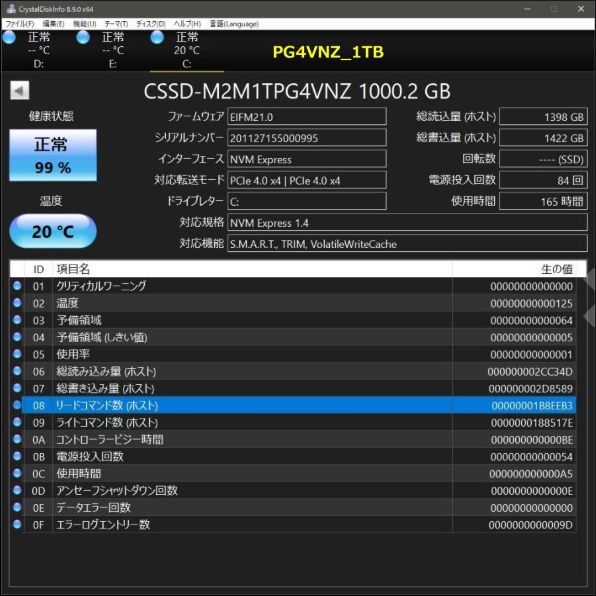Open the 編集(E) menu
Viewport: 596px width, 596px height.
click(x=53, y=24)
